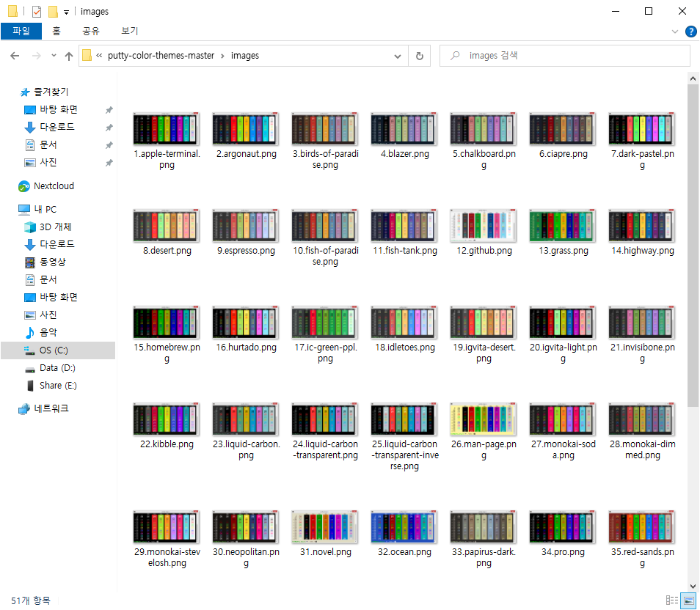Viewport: 700px width, 610px height.
Task: Open 음악 folder in sidebar
Action: click(48, 332)
